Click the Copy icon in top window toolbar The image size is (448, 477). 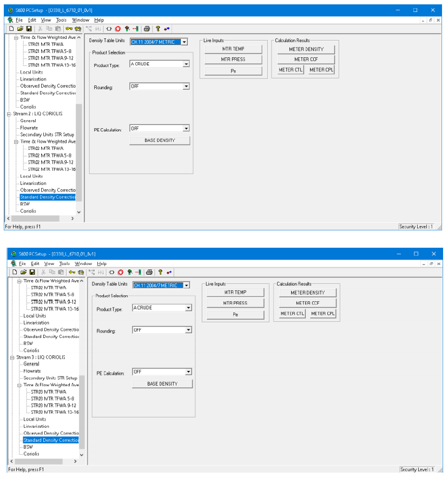tap(49, 29)
